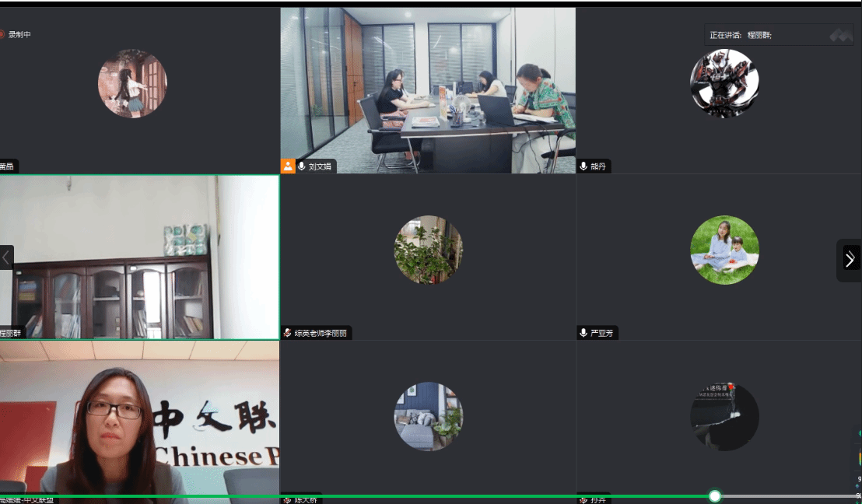Click the playback progress slider handle
This screenshot has width=862, height=504.
715,496
